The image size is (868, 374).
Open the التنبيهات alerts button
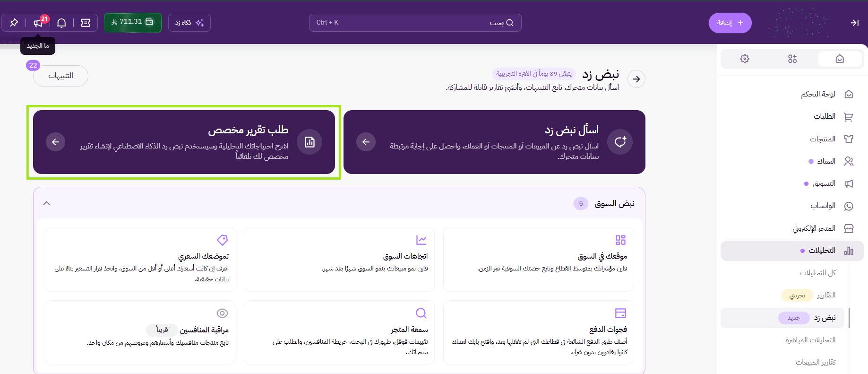point(60,76)
